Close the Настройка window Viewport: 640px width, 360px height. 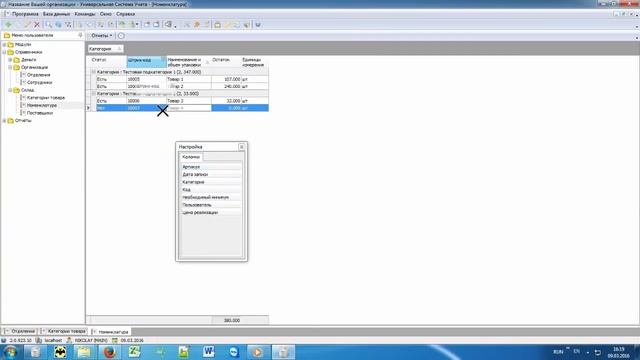241,147
